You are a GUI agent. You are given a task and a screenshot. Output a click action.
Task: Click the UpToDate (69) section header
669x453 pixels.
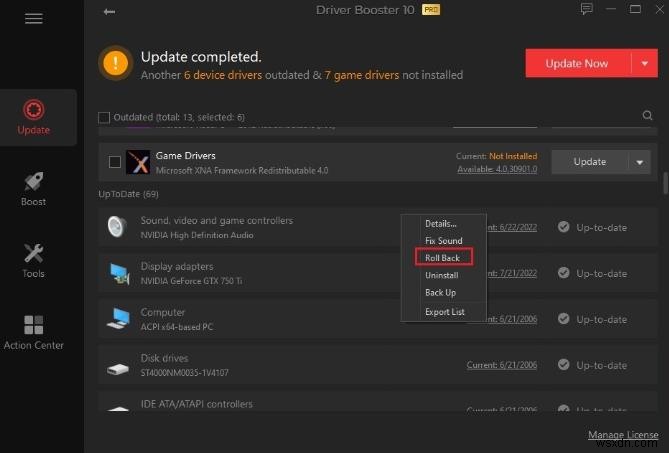128,194
